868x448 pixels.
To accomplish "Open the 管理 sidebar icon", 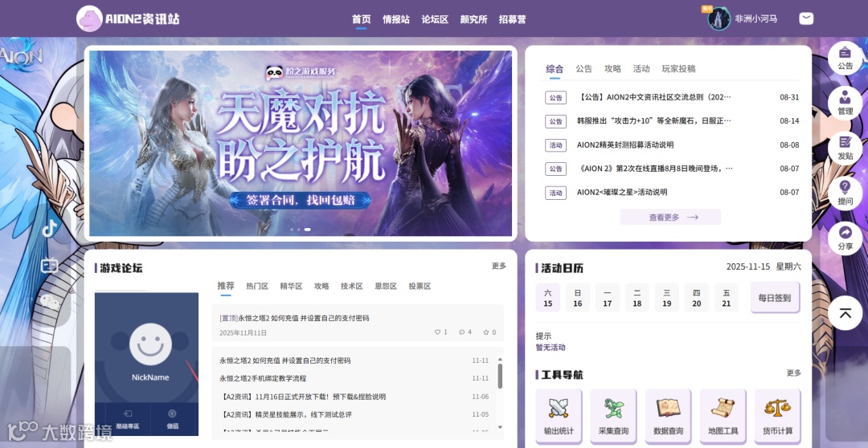I will (x=845, y=103).
